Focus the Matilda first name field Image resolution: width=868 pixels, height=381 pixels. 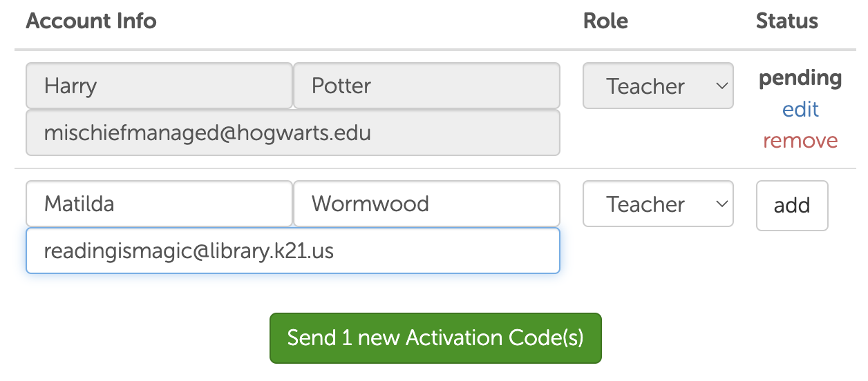click(x=159, y=204)
